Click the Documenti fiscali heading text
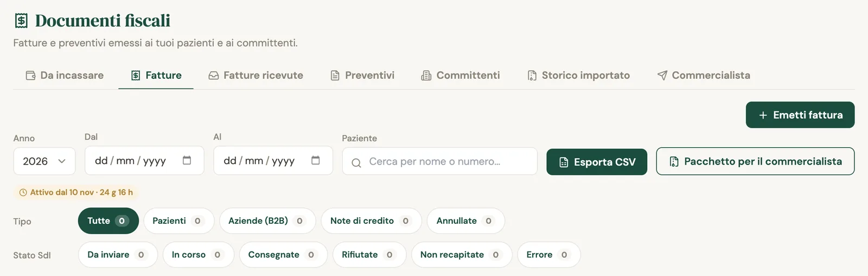The height and width of the screenshot is (276, 868). coord(103,21)
